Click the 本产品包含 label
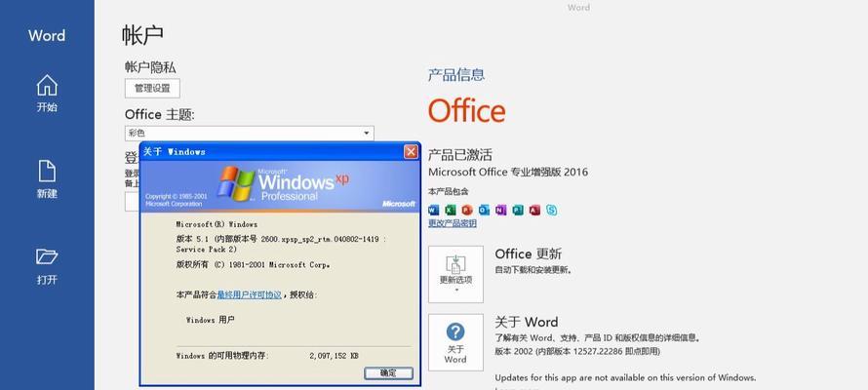Screen dimensions: 868x390 [x=449, y=191]
